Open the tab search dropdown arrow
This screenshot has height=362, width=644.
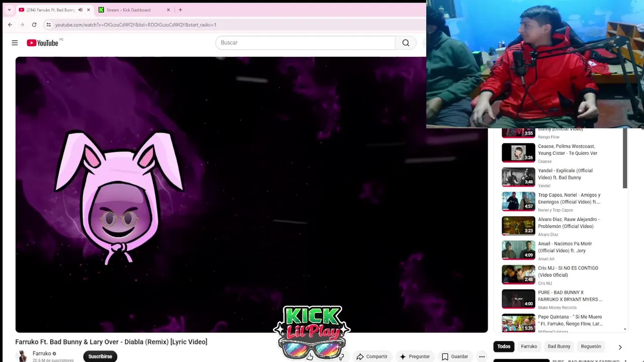[x=9, y=10]
